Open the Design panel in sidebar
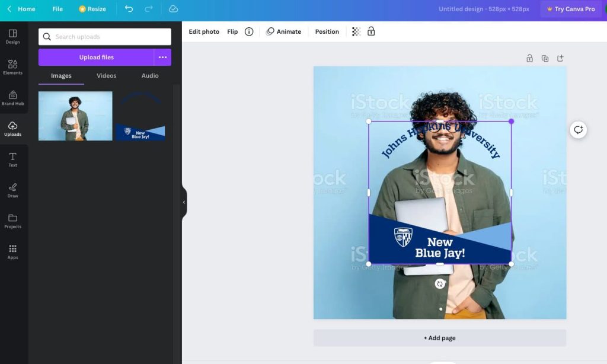607x364 pixels. (13, 37)
